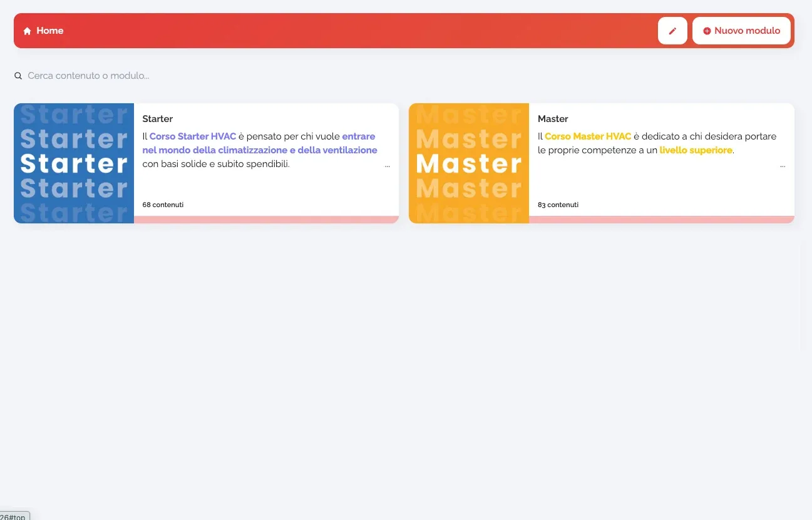
Task: Select the Master card title
Action: click(x=553, y=119)
